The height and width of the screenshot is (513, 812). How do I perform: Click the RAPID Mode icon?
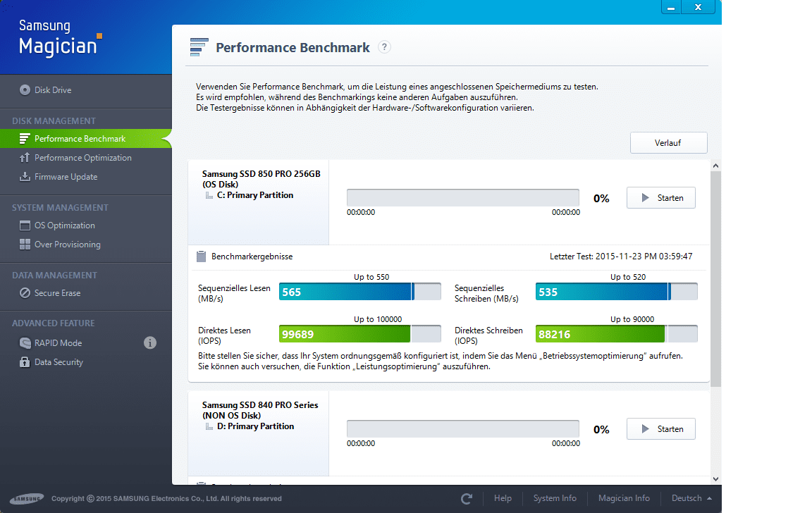(25, 342)
